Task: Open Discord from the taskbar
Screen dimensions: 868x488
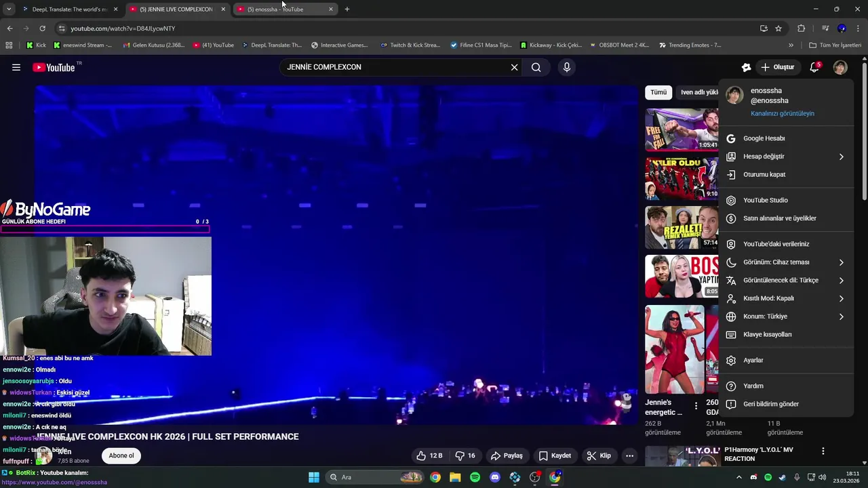Action: pyautogui.click(x=495, y=477)
